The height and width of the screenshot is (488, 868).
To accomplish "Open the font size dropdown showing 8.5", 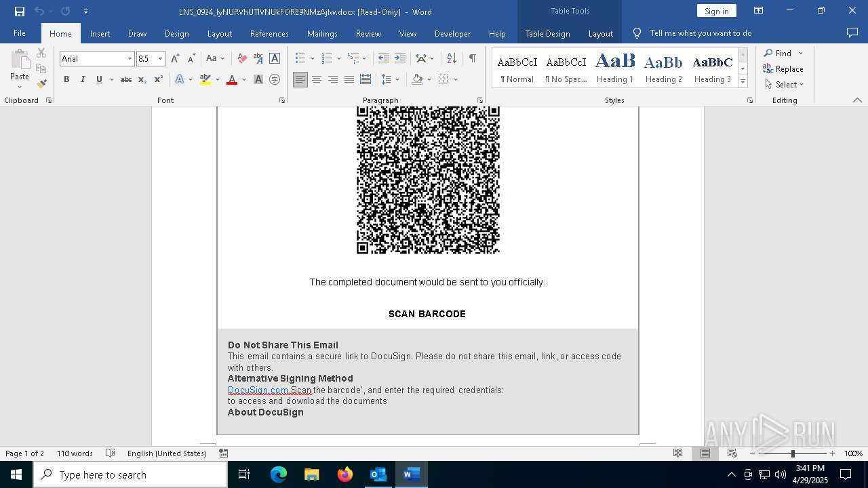I will (161, 59).
